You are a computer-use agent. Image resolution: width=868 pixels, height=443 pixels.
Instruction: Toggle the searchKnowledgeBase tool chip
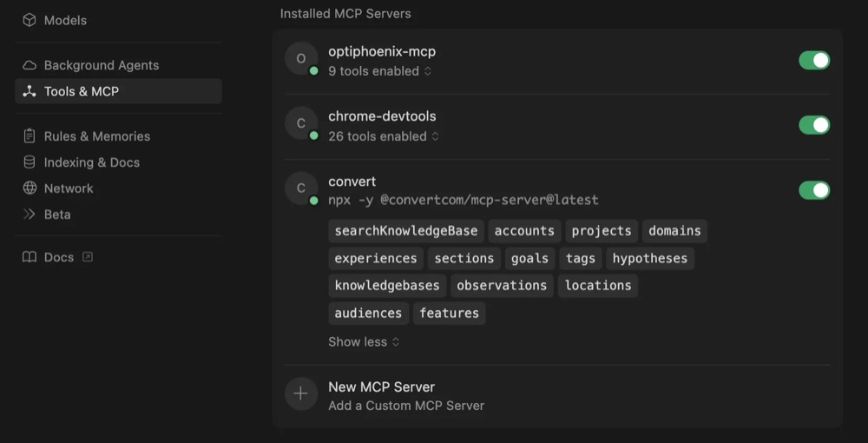(x=406, y=231)
